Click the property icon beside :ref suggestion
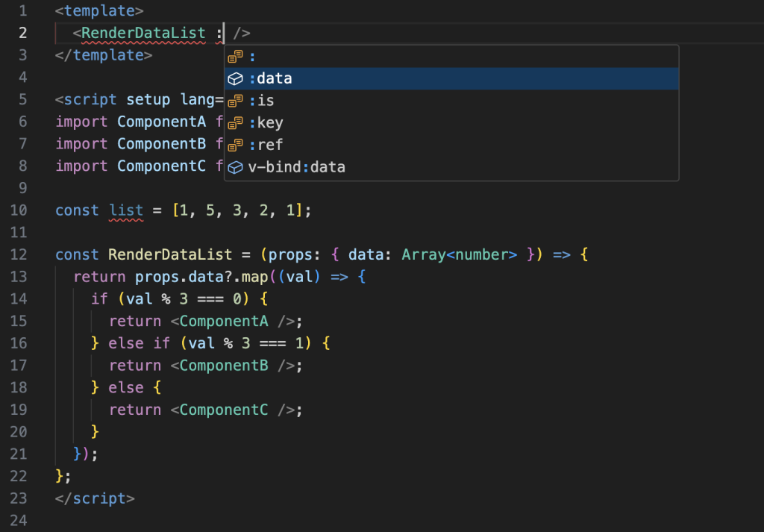 [x=236, y=145]
